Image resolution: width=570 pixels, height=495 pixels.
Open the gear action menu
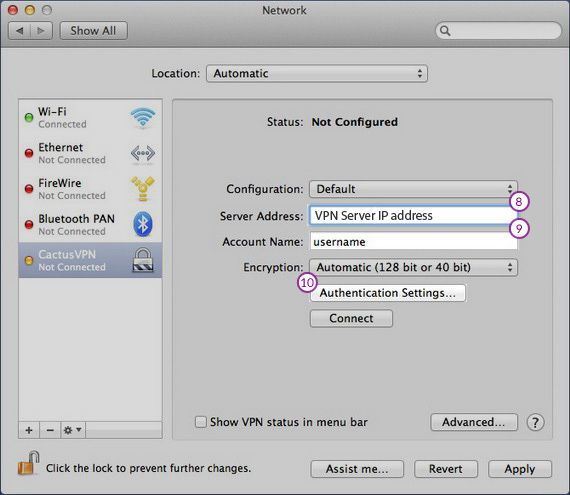pyautogui.click(x=73, y=430)
